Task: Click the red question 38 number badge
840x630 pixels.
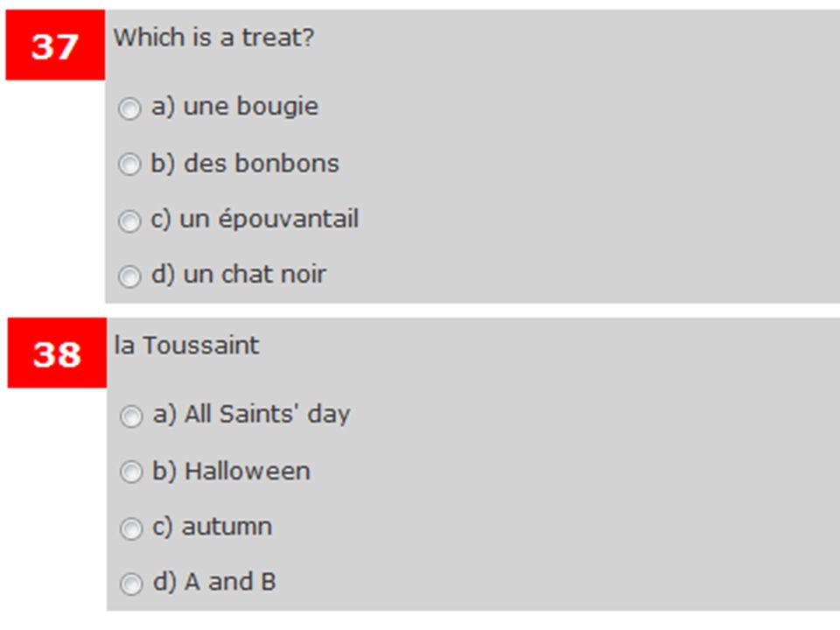Action: [x=57, y=353]
